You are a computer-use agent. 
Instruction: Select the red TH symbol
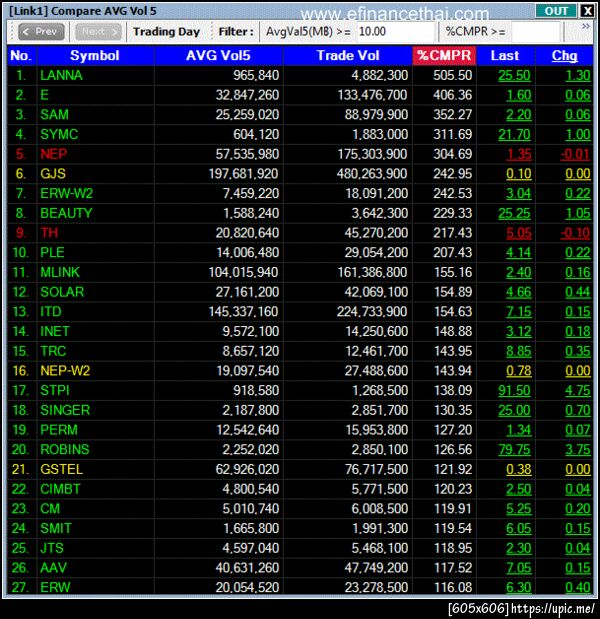[49, 233]
